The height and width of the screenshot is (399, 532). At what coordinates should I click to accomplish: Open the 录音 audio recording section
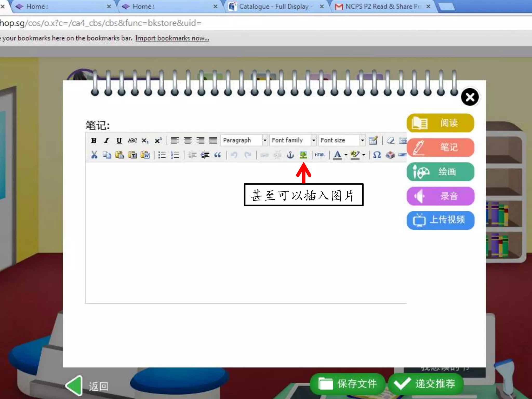pyautogui.click(x=440, y=196)
